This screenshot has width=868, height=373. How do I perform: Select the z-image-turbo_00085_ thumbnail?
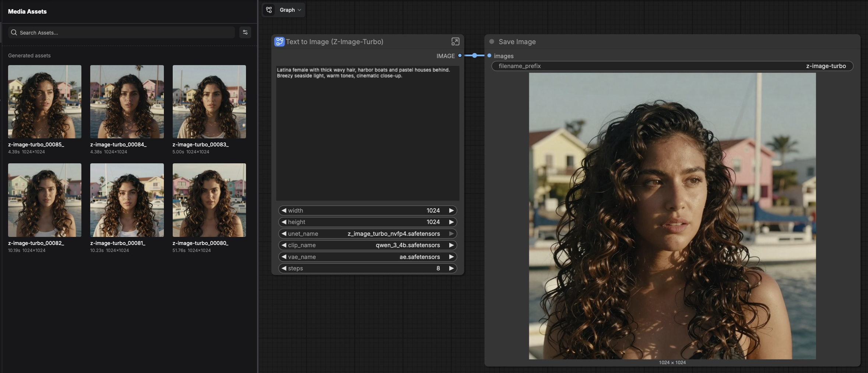tap(45, 102)
